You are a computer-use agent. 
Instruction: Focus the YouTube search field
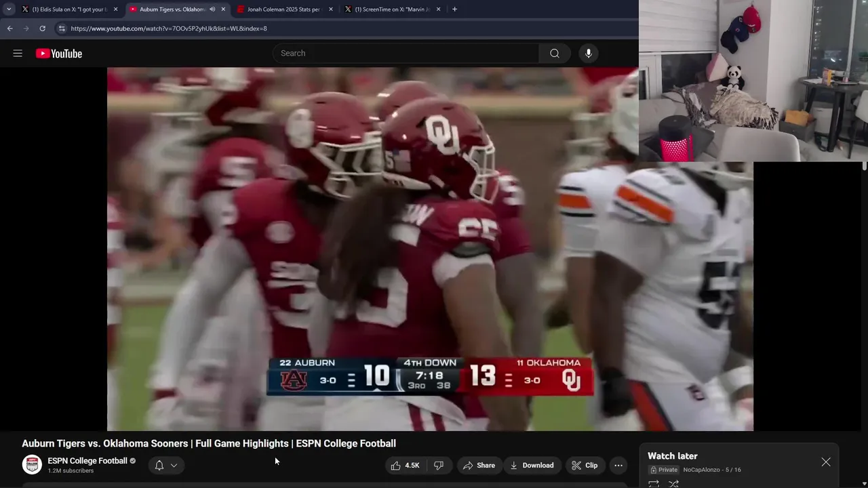tap(406, 54)
